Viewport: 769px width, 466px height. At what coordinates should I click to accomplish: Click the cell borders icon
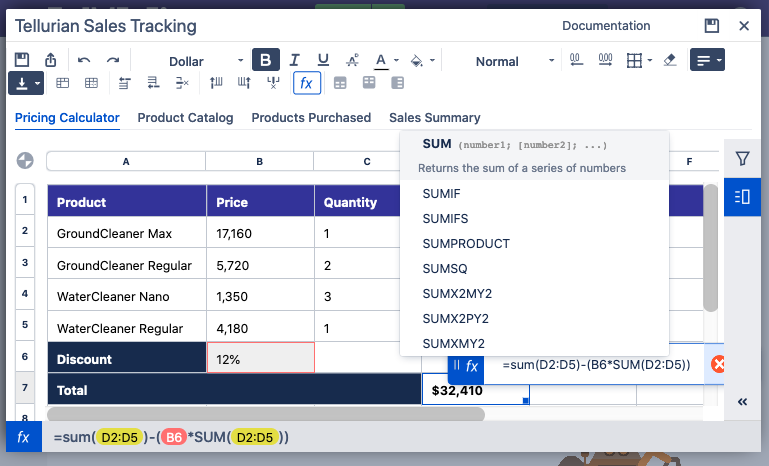click(x=634, y=60)
